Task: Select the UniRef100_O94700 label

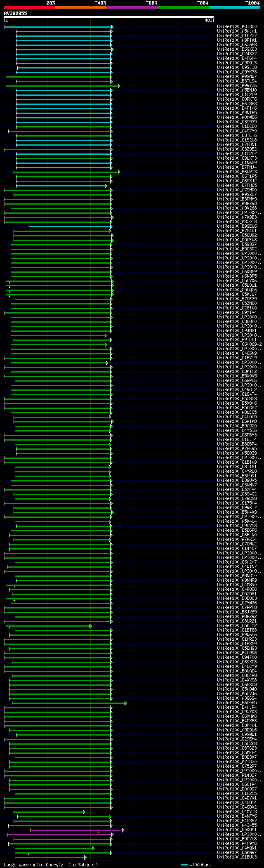Action: [x=237, y=658]
